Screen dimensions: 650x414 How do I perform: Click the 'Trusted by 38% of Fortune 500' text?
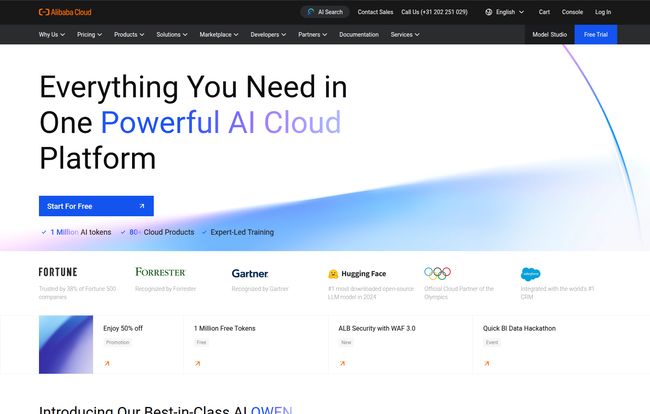[x=78, y=293]
